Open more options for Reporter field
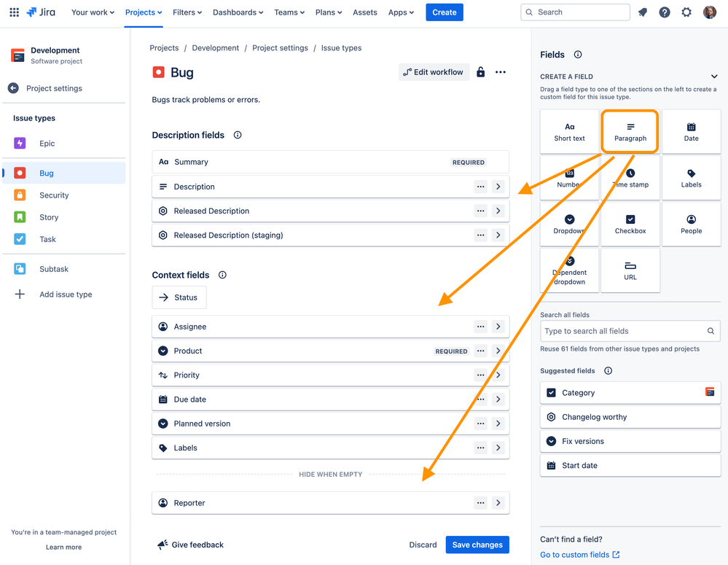 480,503
